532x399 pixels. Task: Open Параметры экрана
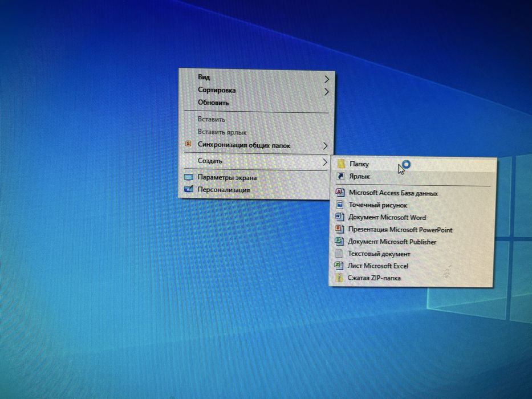(254, 177)
